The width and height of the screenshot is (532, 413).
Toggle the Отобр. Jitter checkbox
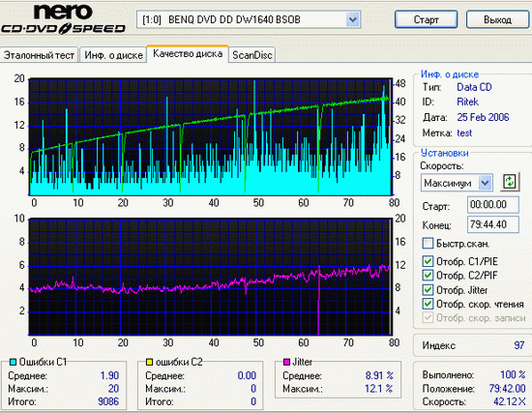[428, 289]
